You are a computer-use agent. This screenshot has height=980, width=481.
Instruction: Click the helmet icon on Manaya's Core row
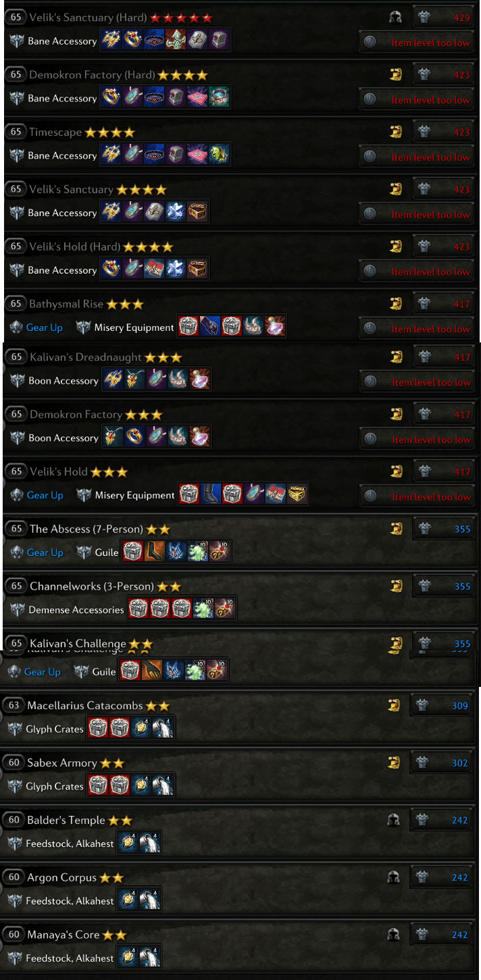(393, 935)
